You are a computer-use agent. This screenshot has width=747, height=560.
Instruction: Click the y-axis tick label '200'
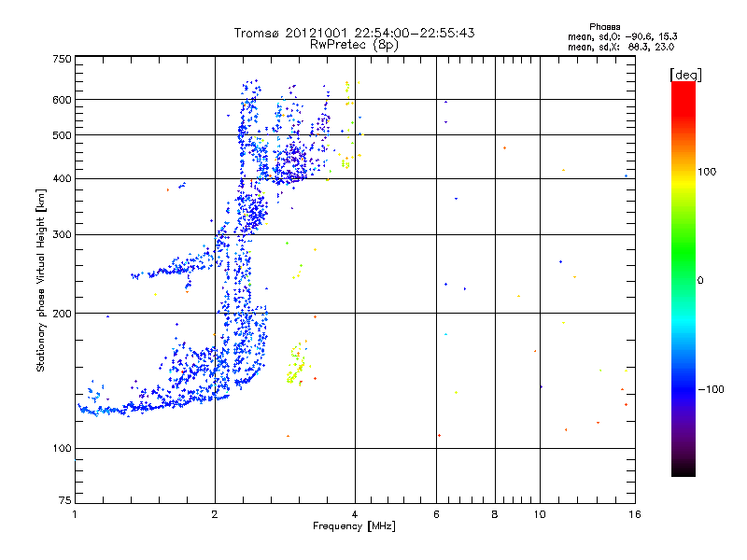pos(62,314)
